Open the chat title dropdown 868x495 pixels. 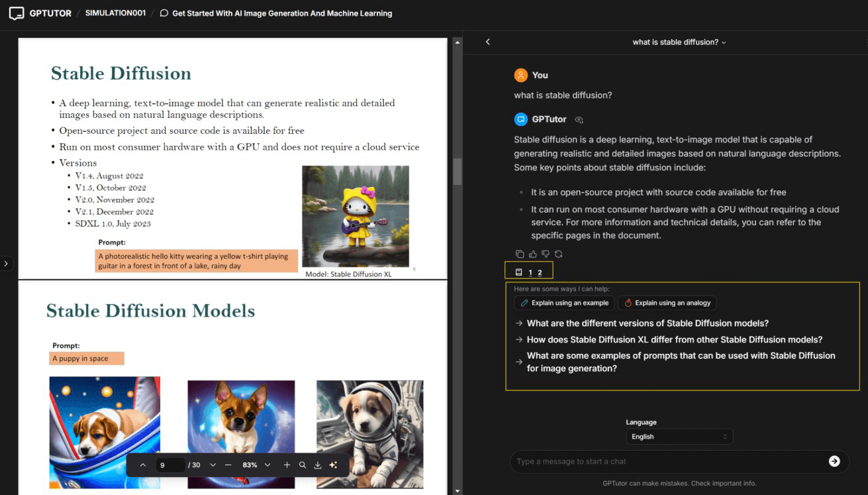pos(679,42)
